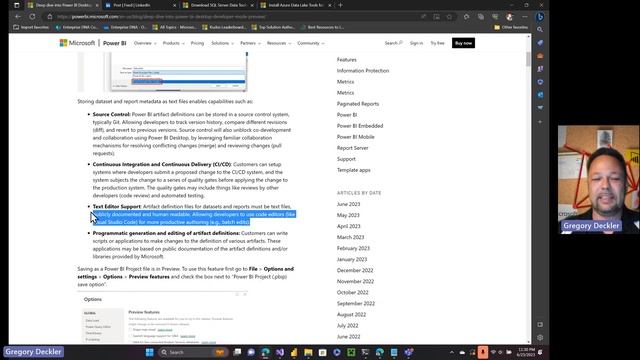This screenshot has width=640, height=360.
Task: Open Visual Studio from the taskbar
Action: (x=280, y=352)
